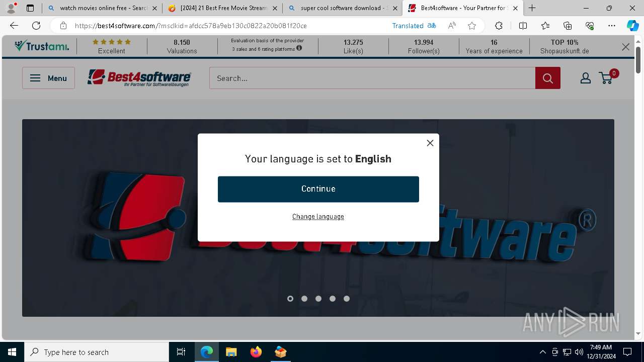Image resolution: width=644 pixels, height=362 pixels.
Task: Open the volume tray icon
Action: click(579, 352)
